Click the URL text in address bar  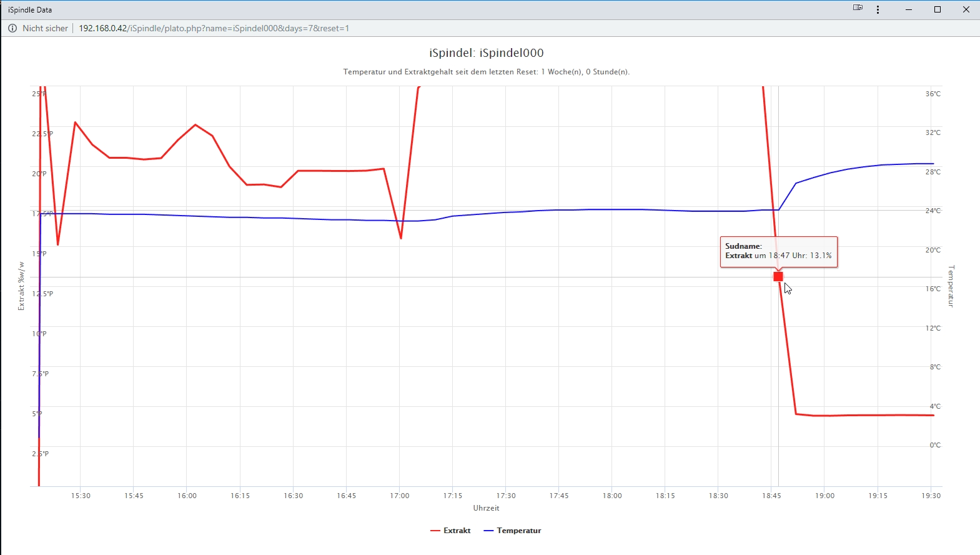214,28
